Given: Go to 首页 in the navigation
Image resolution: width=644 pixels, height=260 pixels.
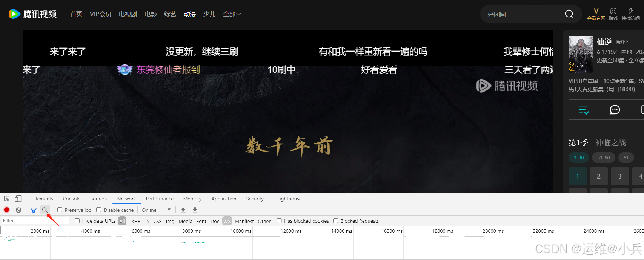Looking at the screenshot, I should (x=76, y=14).
